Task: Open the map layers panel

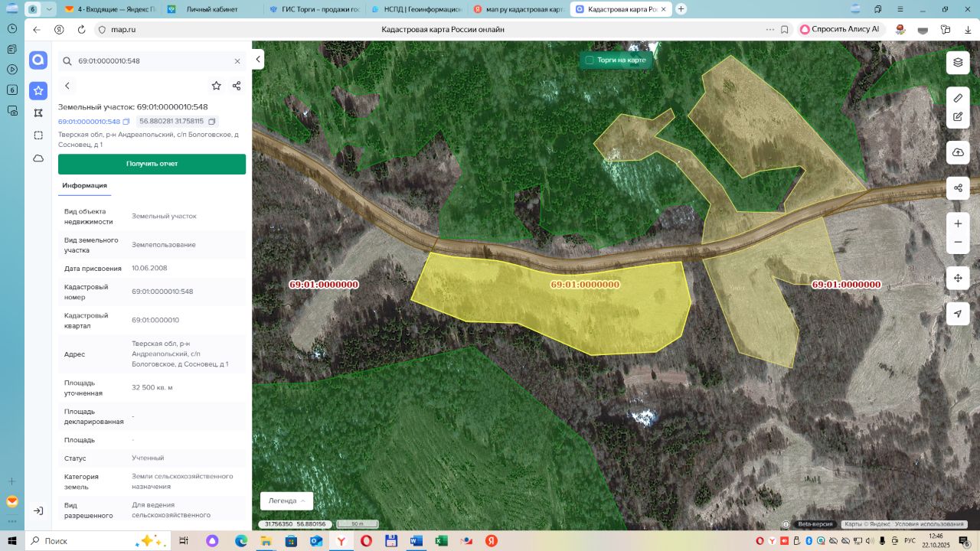Action: coord(958,62)
